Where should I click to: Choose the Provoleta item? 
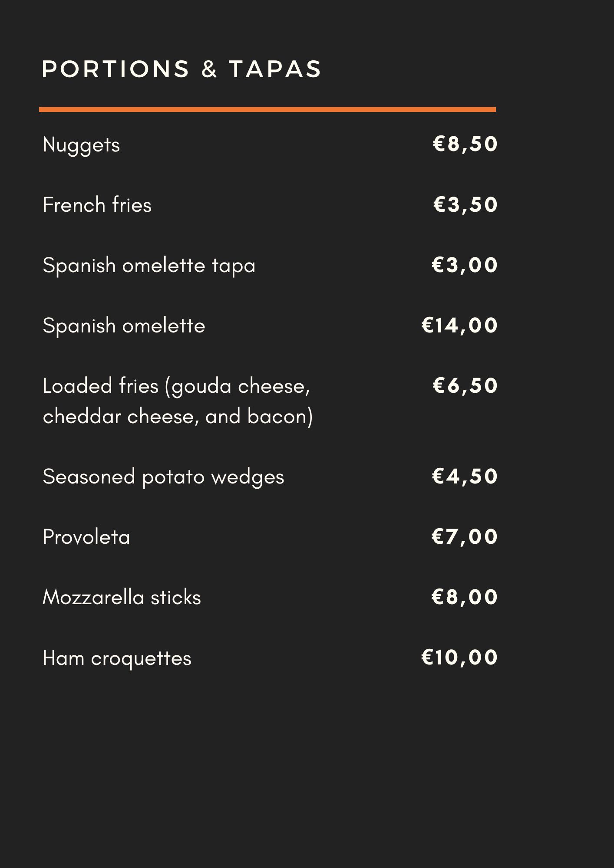86,537
